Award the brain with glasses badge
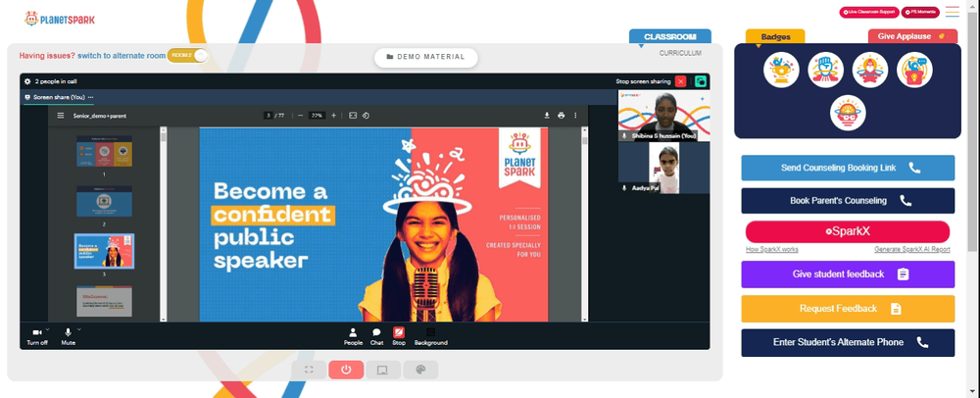Screen dimensions: 980x398 pos(848,113)
